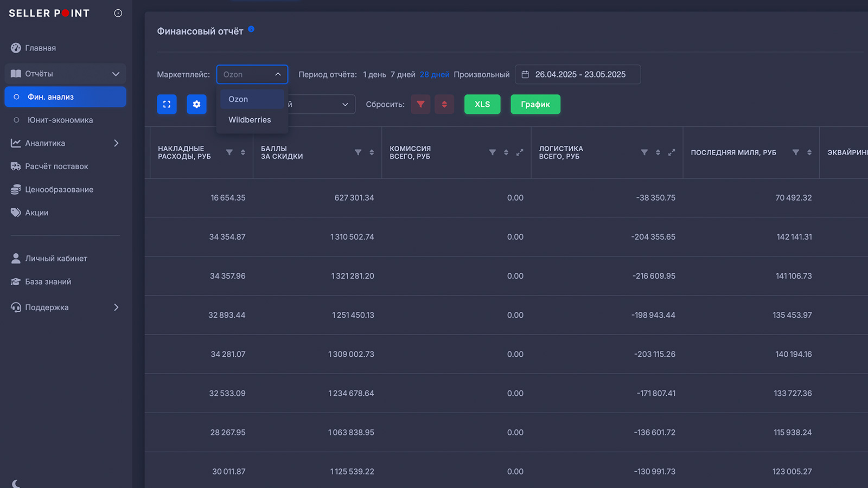Click cell value -216 609.95

[654, 276]
